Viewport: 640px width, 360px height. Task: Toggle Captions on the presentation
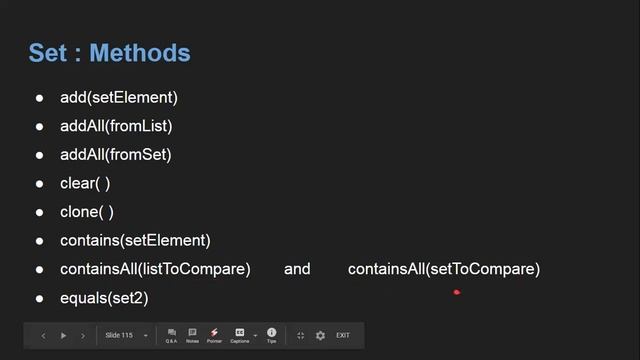(x=240, y=336)
